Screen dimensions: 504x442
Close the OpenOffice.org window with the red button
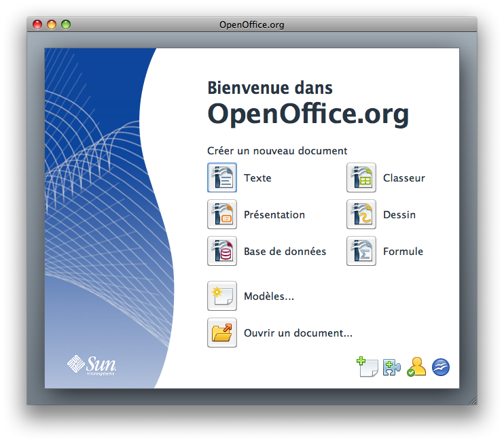coord(37,24)
